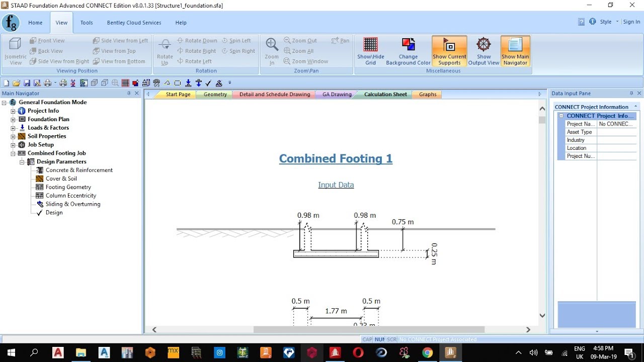Toggle Show Main Navigator button
The image size is (644, 362).
(515, 51)
